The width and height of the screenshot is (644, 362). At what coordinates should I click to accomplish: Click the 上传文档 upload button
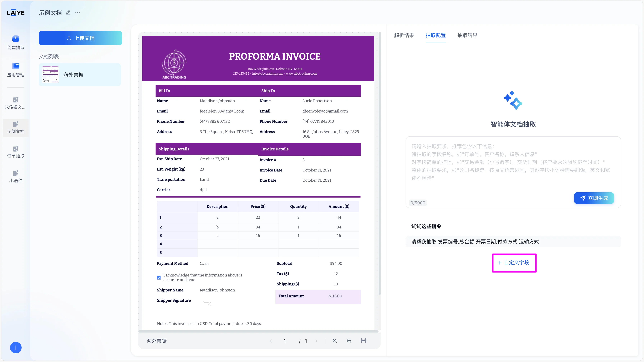pos(80,38)
